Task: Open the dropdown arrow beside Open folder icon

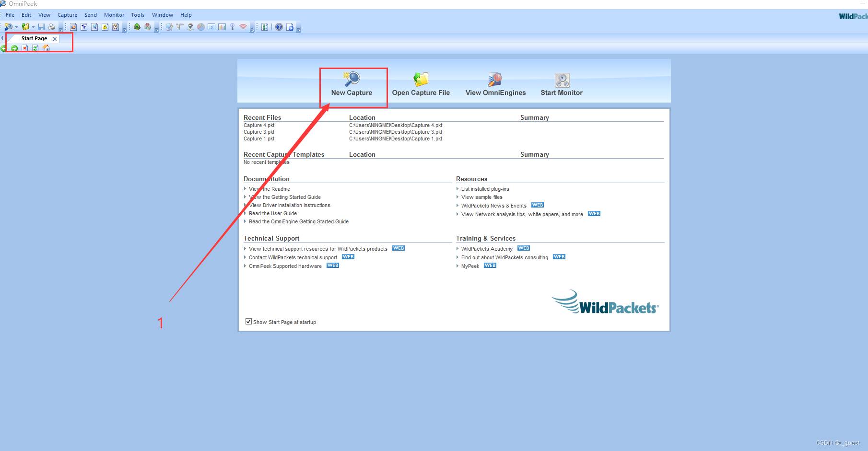Action: click(x=34, y=27)
